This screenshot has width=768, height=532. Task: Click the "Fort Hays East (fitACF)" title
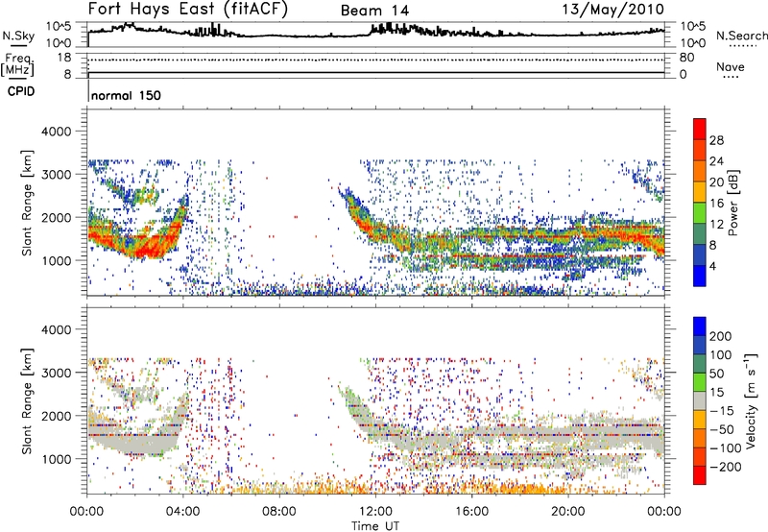click(x=188, y=9)
